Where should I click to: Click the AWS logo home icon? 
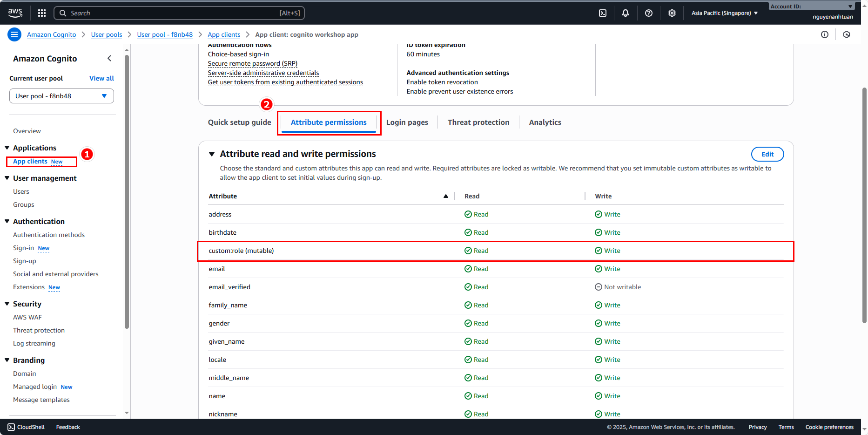pos(15,13)
